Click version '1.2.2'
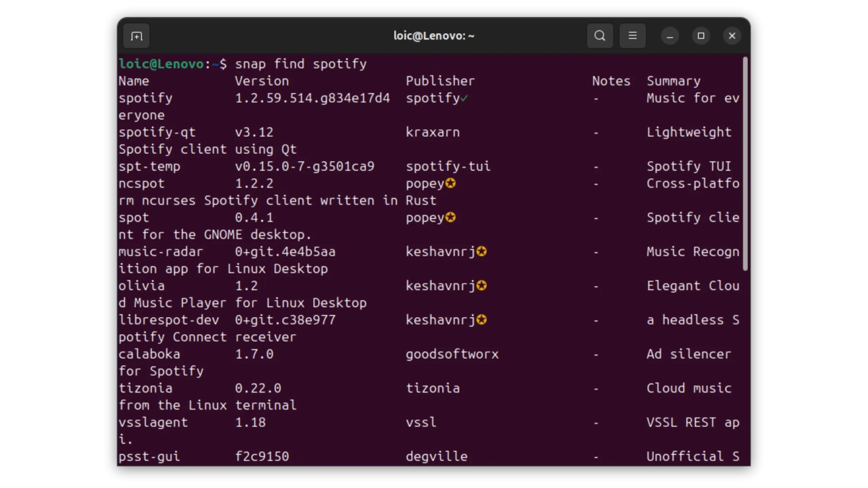This screenshot has width=868, height=488. coord(254,184)
